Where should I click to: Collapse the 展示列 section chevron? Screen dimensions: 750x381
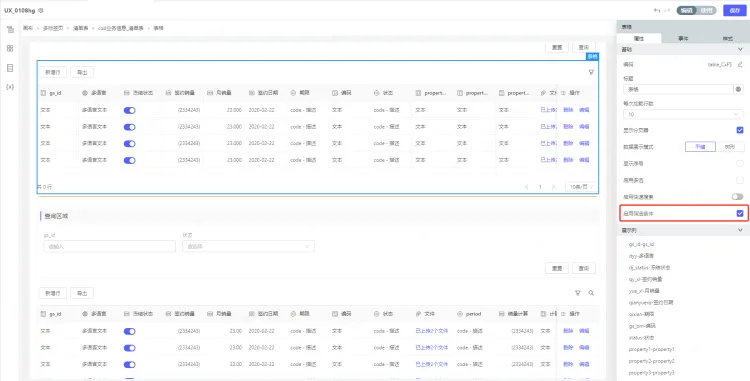(740, 230)
